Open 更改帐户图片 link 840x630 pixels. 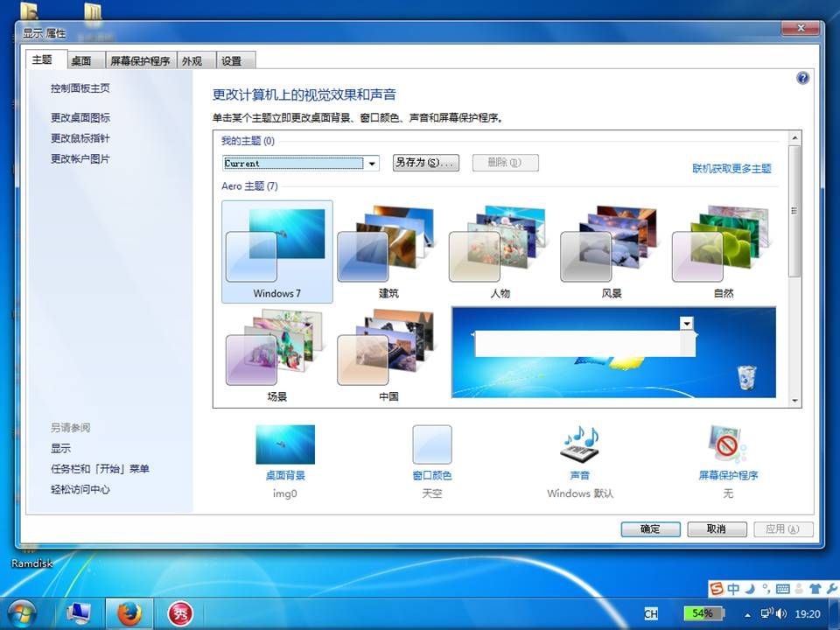[80, 158]
